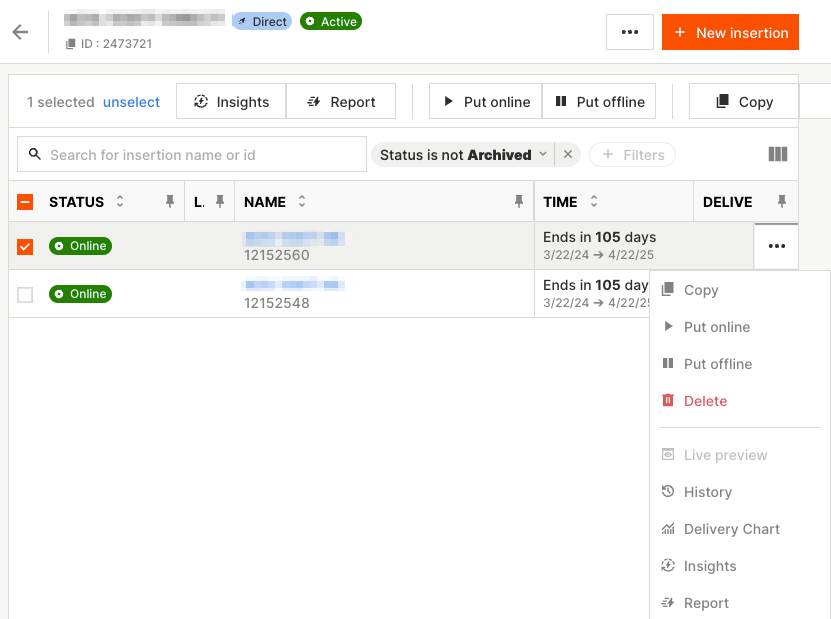
Task: Expand the Status is not Archived dropdown
Action: [543, 155]
